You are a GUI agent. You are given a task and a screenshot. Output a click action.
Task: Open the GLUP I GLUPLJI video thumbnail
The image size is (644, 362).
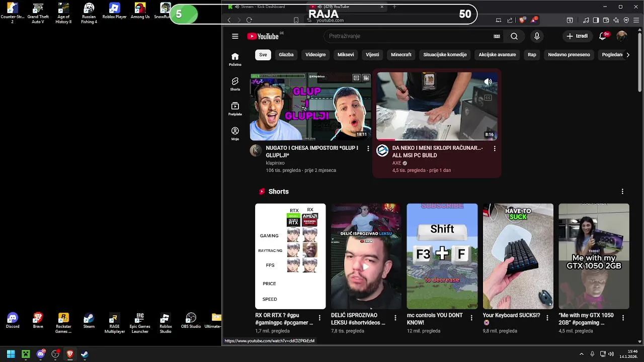(x=310, y=107)
